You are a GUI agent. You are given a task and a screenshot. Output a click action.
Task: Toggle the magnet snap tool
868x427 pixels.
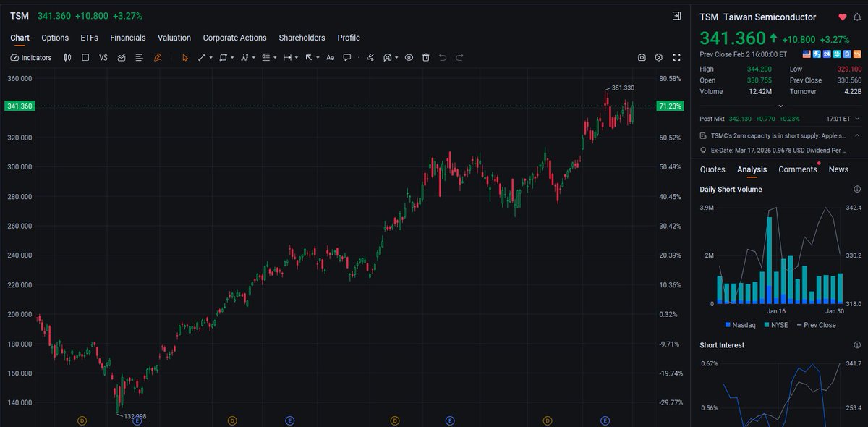click(387, 57)
